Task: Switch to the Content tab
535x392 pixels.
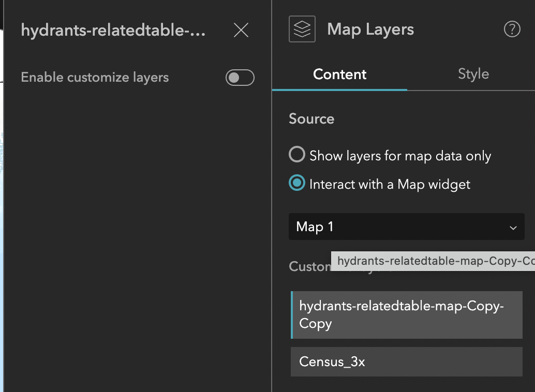Action: coord(339,74)
